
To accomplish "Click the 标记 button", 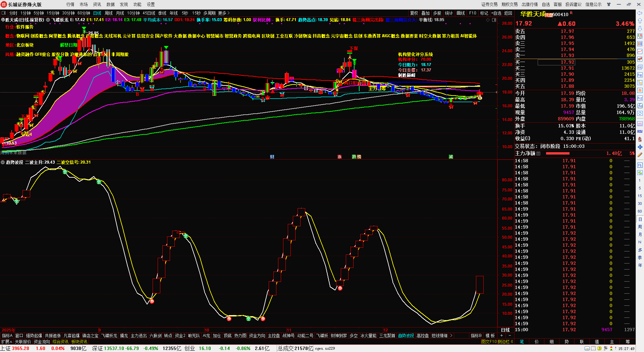I will coord(484,13).
